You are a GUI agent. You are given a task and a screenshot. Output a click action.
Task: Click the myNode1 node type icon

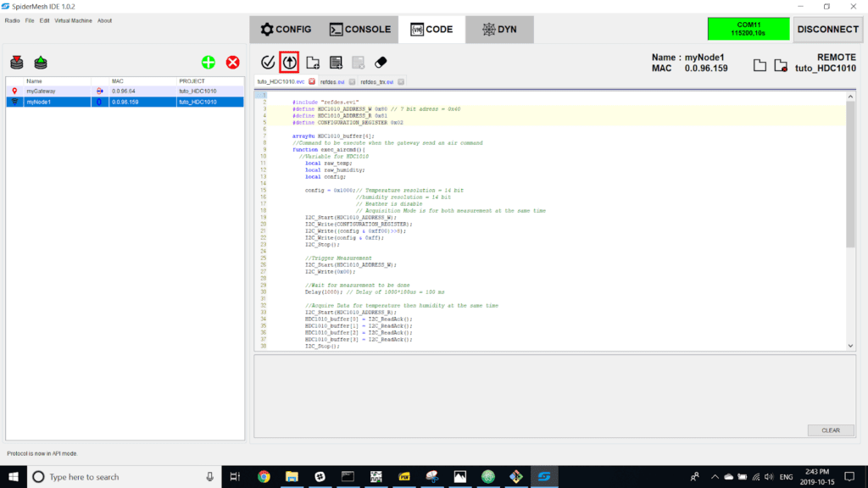click(x=14, y=102)
